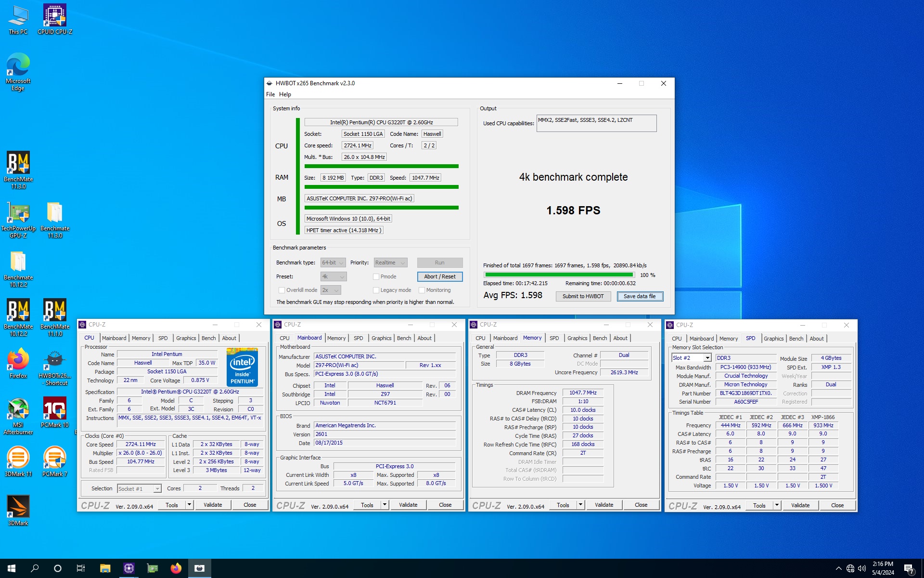Click Save data file button
Screen dimensions: 924x578
pyautogui.click(x=640, y=296)
